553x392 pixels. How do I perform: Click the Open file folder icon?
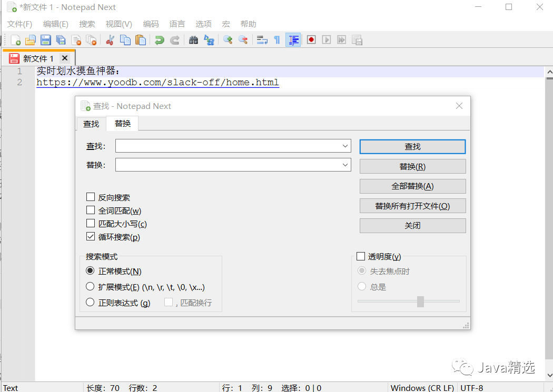point(31,40)
